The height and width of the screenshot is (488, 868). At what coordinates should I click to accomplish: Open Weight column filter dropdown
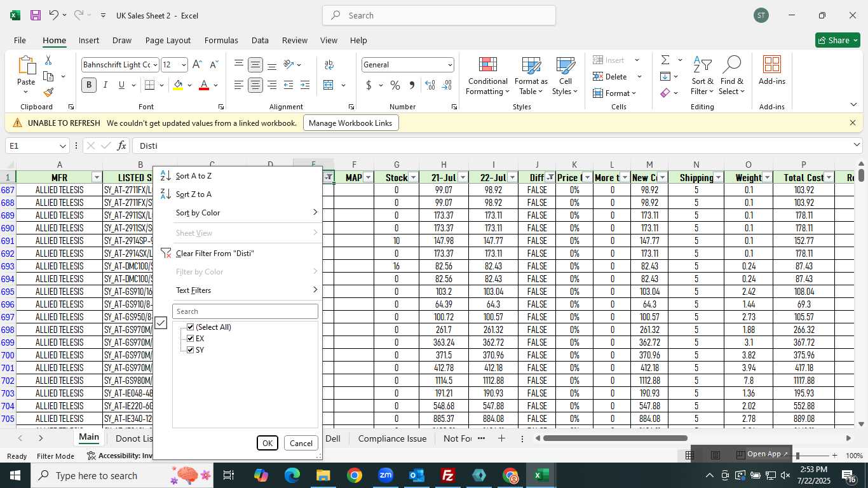[767, 178]
